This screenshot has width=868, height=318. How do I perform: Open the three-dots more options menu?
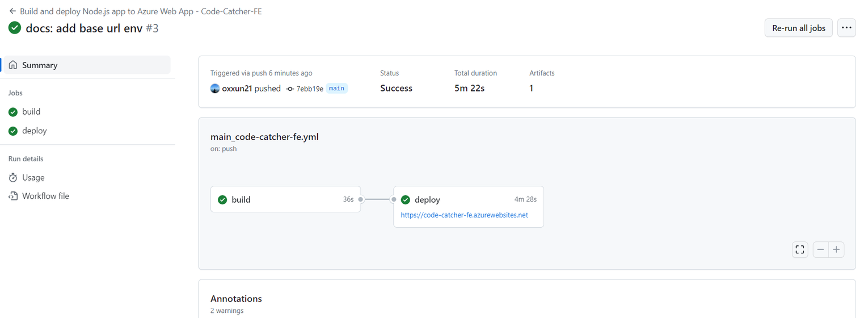tap(846, 28)
